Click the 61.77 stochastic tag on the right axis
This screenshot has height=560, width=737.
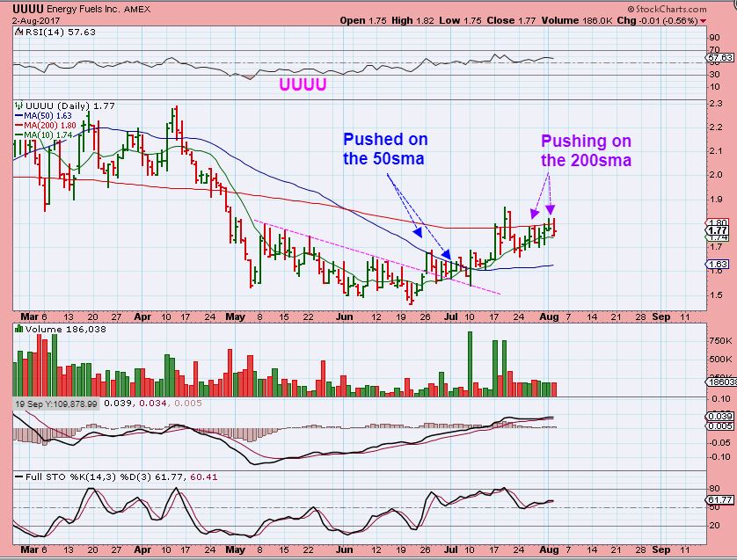point(719,500)
